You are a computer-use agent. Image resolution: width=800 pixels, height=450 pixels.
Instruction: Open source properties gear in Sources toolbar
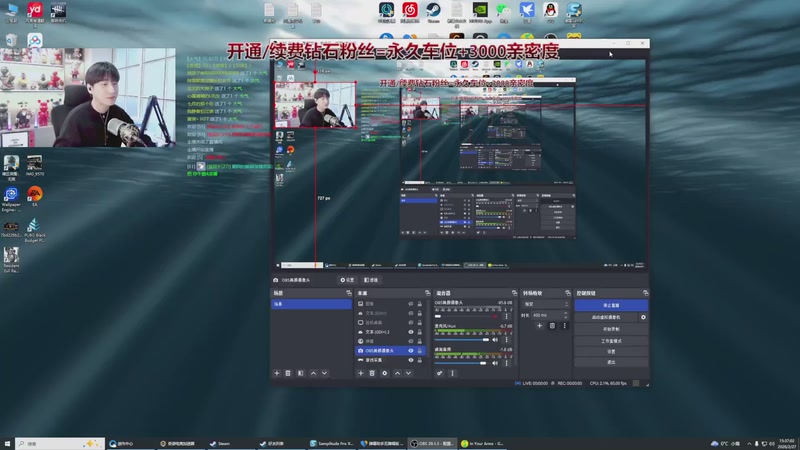[385, 373]
